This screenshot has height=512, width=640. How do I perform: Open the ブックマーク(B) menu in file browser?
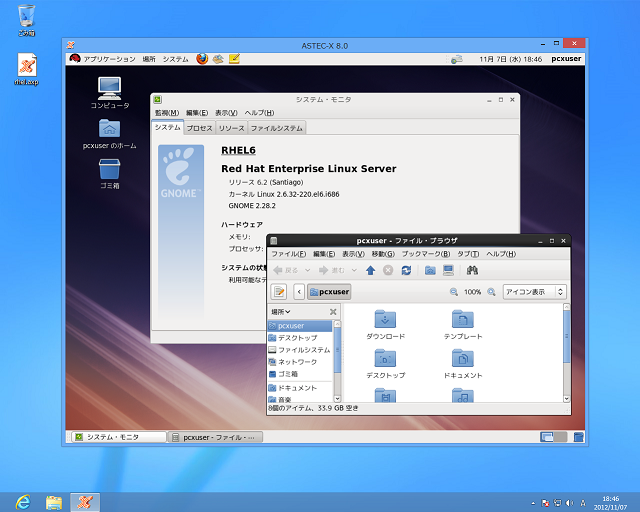click(426, 254)
